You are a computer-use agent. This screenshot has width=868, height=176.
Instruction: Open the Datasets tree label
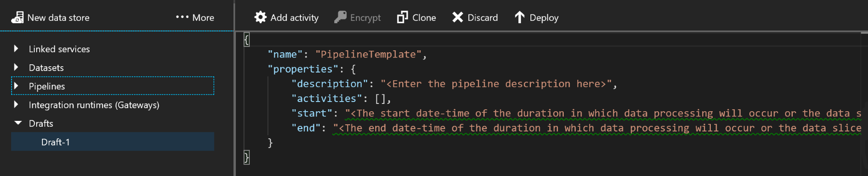(x=46, y=68)
